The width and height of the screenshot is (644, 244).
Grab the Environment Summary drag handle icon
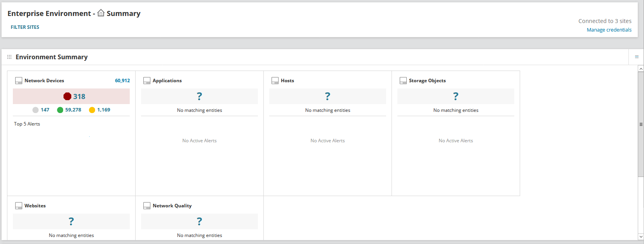(x=9, y=57)
